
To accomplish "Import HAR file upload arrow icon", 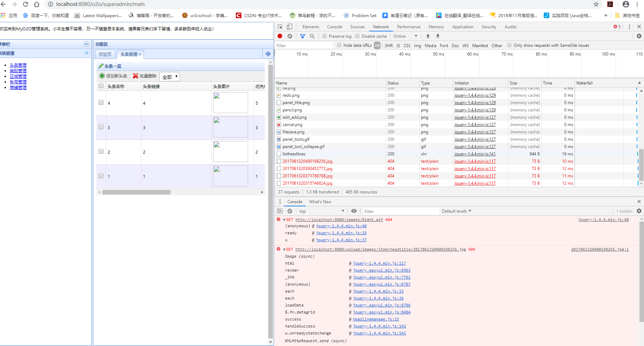I will 428,36.
